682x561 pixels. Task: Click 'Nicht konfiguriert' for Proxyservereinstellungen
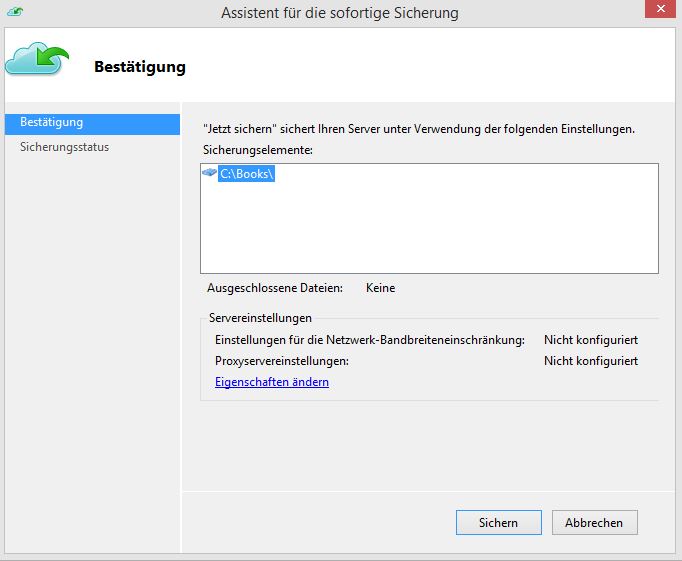click(591, 361)
